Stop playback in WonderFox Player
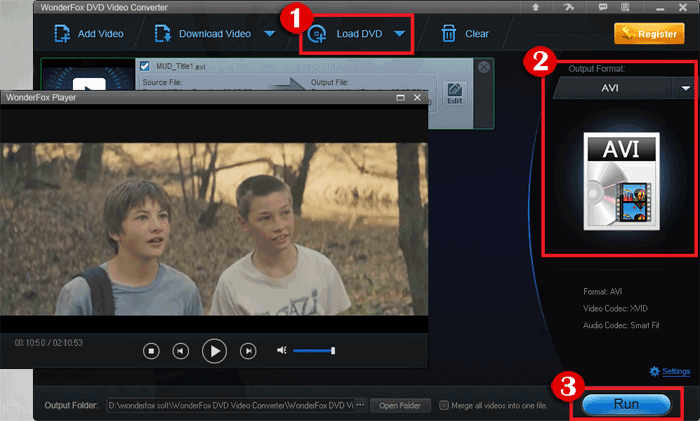The width and height of the screenshot is (700, 421). tap(151, 351)
